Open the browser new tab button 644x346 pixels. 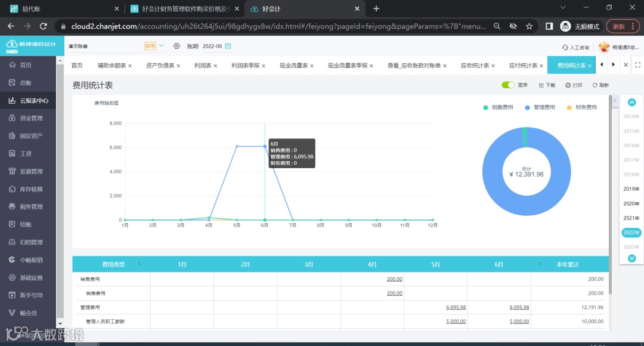tap(376, 8)
